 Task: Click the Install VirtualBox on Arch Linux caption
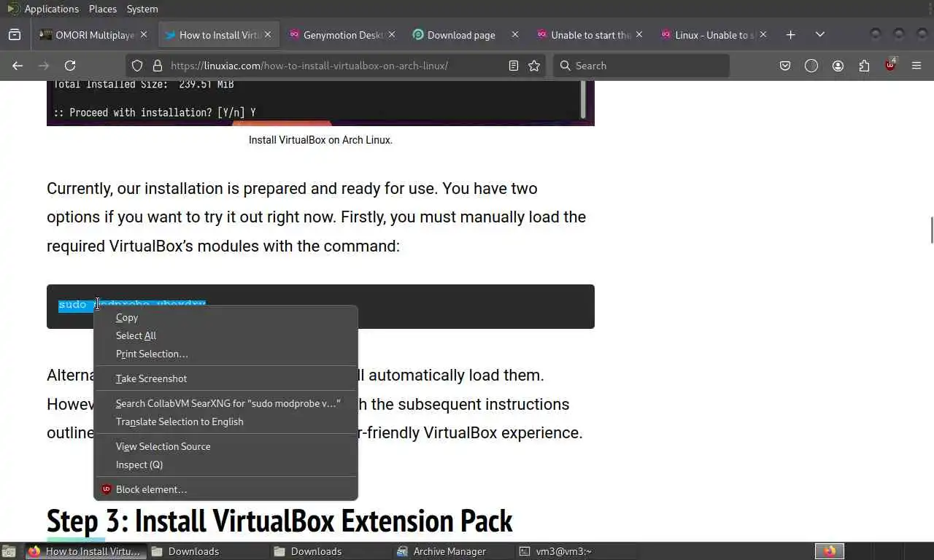click(320, 140)
